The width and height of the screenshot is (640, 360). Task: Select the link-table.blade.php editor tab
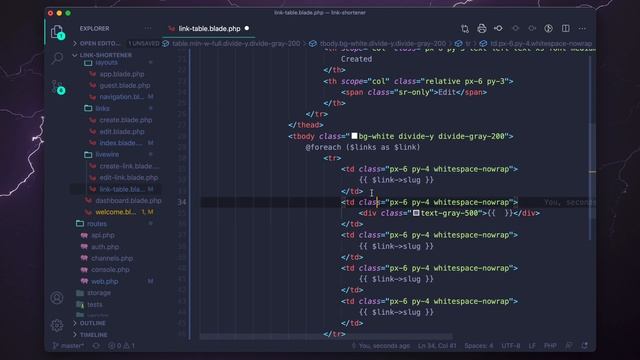pos(209,29)
